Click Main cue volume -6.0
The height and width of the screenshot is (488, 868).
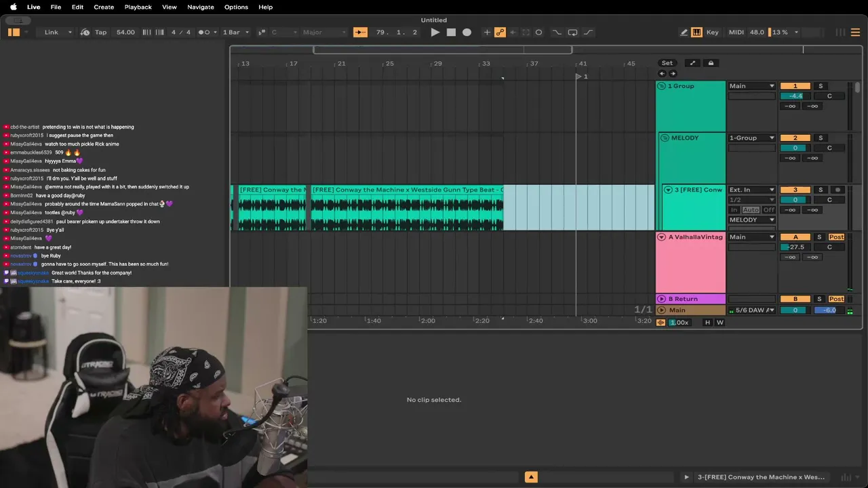click(x=829, y=310)
